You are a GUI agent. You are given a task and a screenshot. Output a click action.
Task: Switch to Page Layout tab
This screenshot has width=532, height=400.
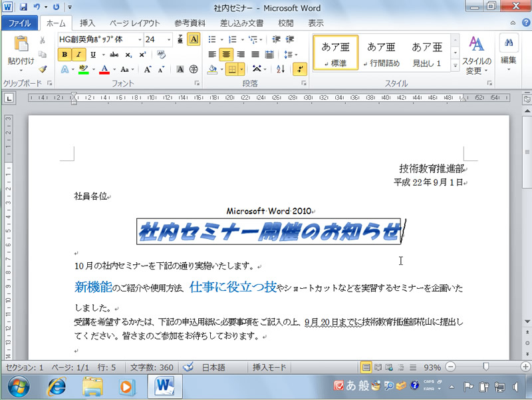tap(134, 23)
